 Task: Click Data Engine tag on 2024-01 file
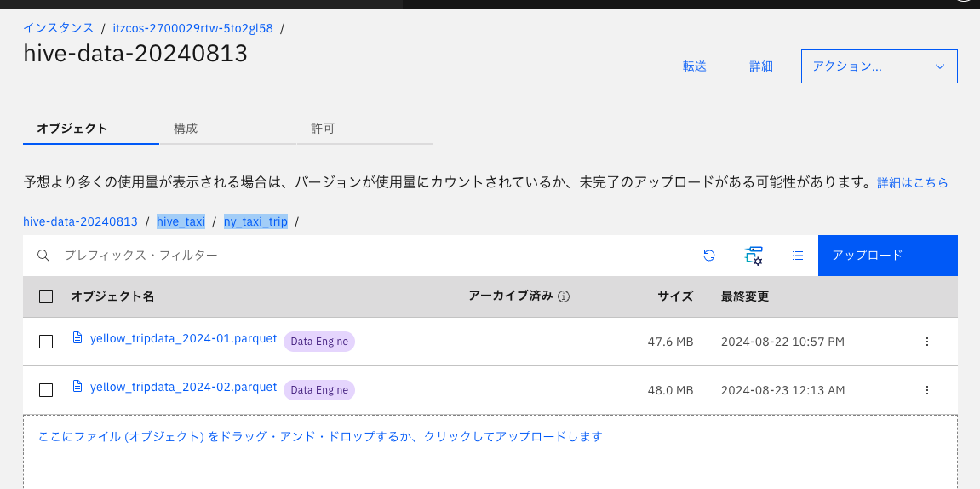pos(319,342)
